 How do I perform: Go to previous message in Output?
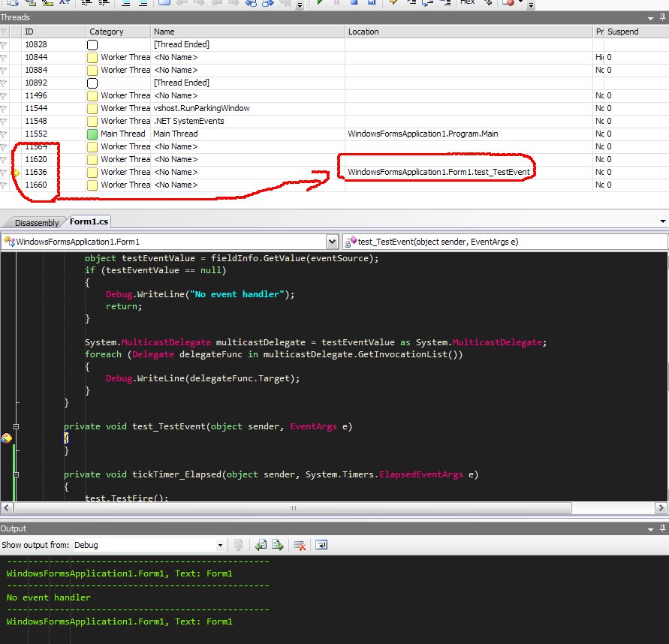click(261, 545)
